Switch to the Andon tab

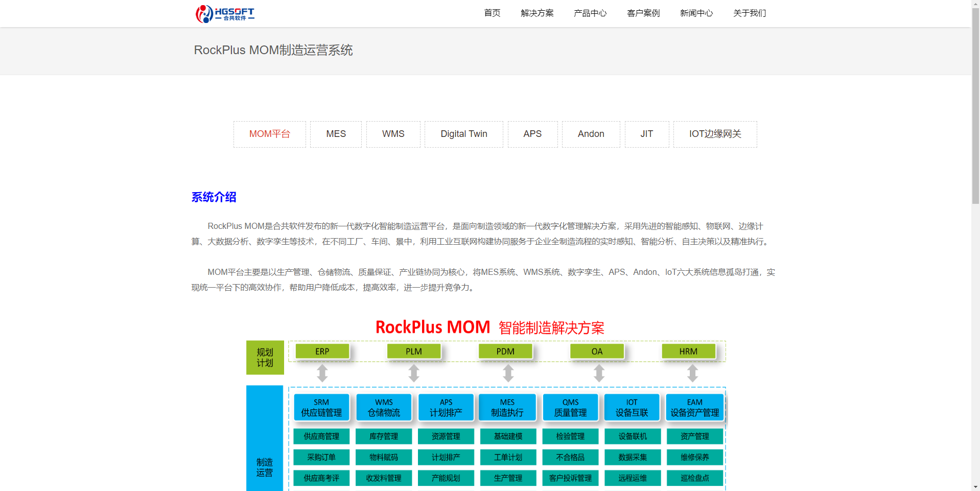coord(591,134)
